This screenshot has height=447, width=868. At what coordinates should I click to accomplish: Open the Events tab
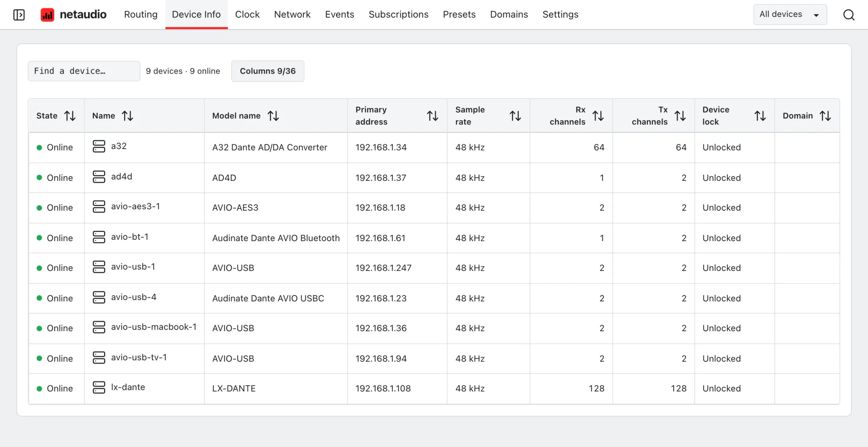[x=339, y=14]
